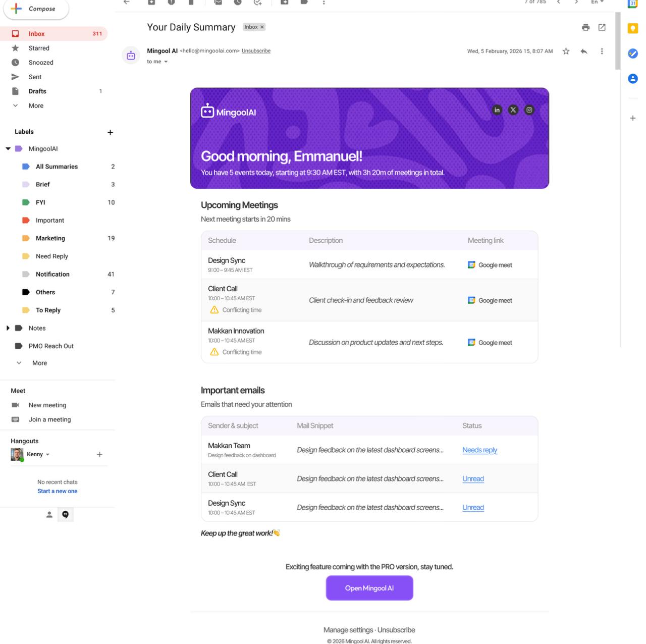Select the Marketing label

(x=50, y=238)
